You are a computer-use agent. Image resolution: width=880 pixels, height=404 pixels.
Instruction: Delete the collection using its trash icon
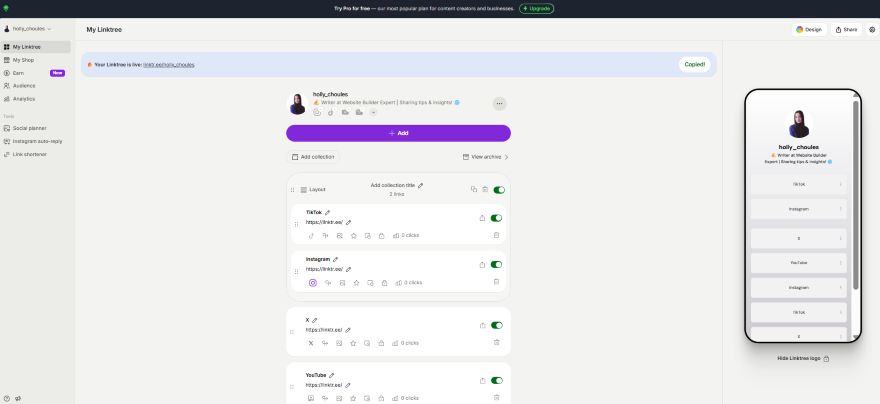pos(485,190)
